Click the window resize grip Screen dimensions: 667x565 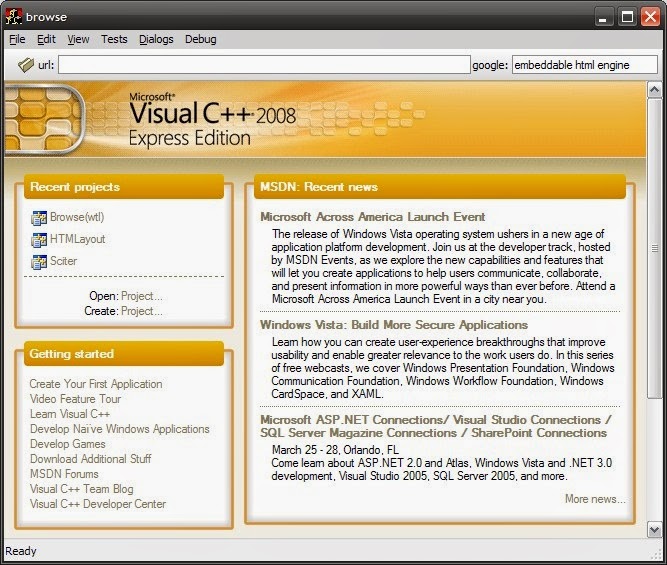pos(657,553)
